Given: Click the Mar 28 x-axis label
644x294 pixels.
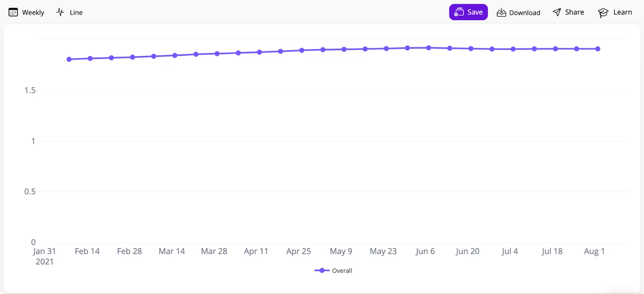Looking at the screenshot, I should click(x=214, y=251).
